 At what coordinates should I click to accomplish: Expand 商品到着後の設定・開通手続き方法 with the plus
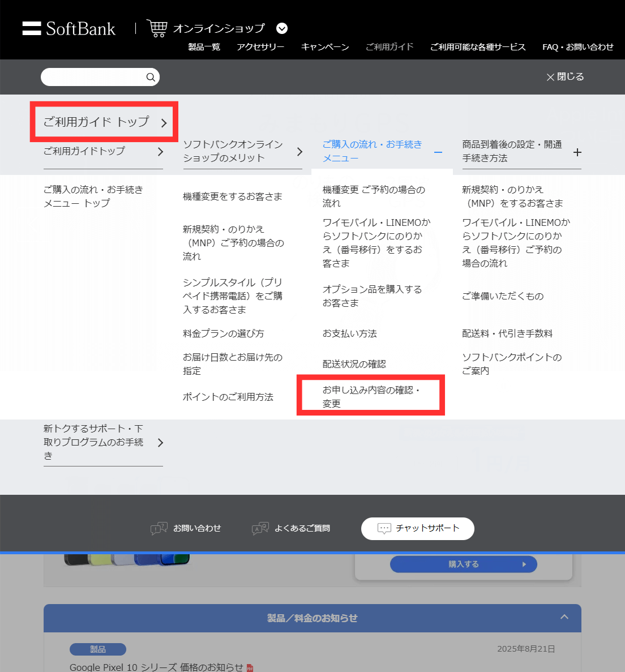[x=577, y=152]
